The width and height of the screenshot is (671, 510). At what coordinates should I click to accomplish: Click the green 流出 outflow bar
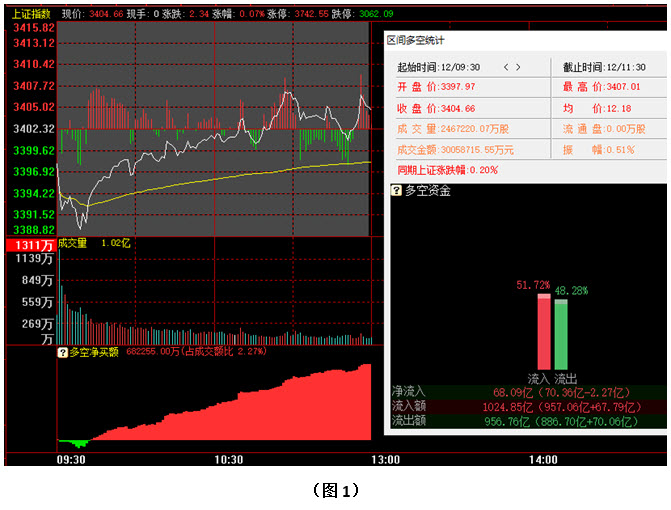561,334
